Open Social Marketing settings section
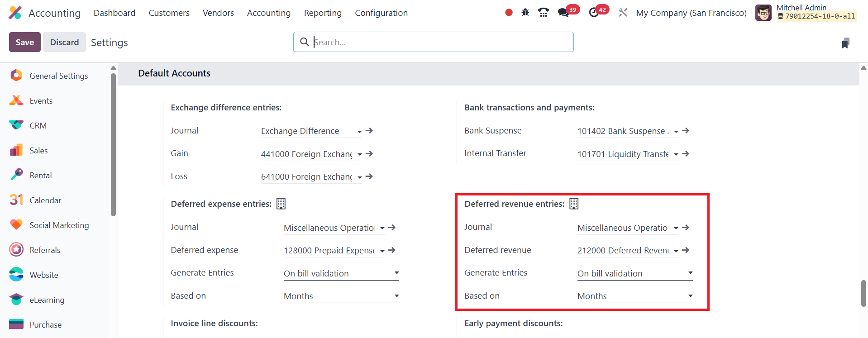Screen dimensions: 868x338 click(x=59, y=225)
